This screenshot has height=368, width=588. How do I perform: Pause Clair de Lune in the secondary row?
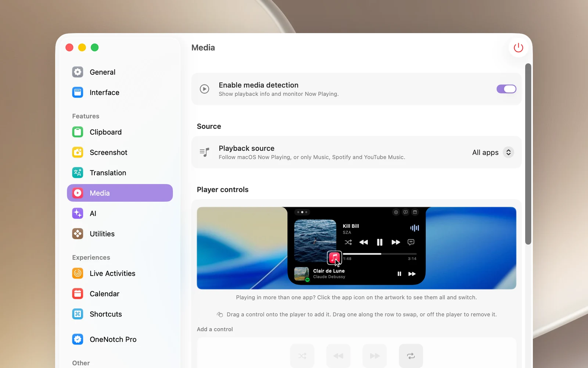coord(399,274)
